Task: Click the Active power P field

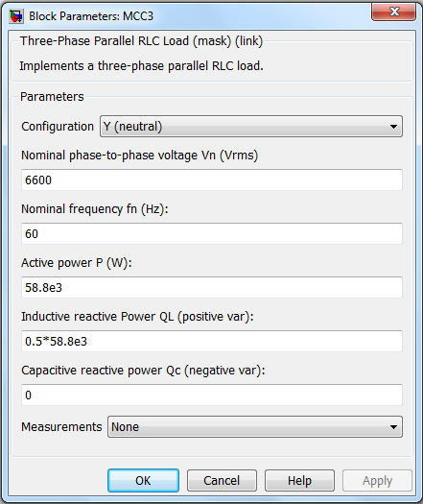Action: coord(212,287)
